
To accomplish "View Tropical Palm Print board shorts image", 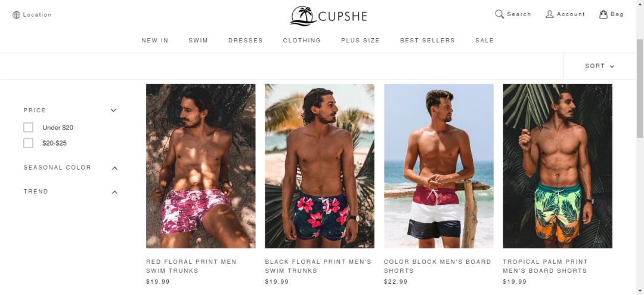I will coord(558,166).
